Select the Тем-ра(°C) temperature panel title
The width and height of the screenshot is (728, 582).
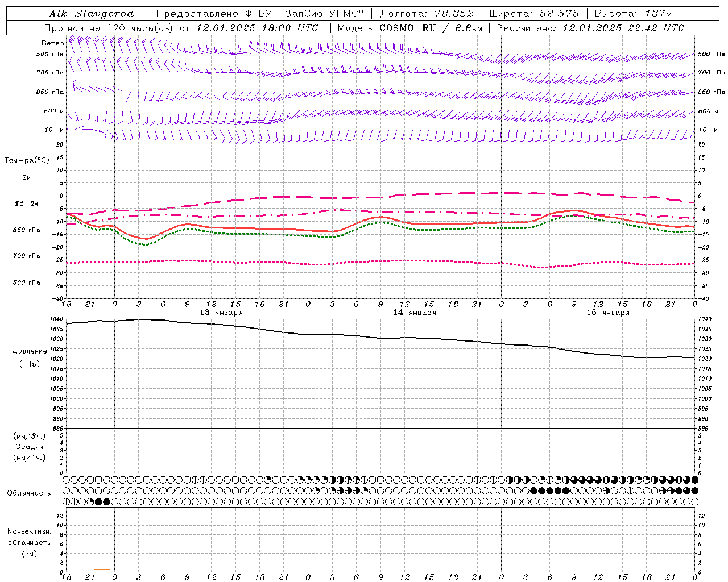(27, 161)
